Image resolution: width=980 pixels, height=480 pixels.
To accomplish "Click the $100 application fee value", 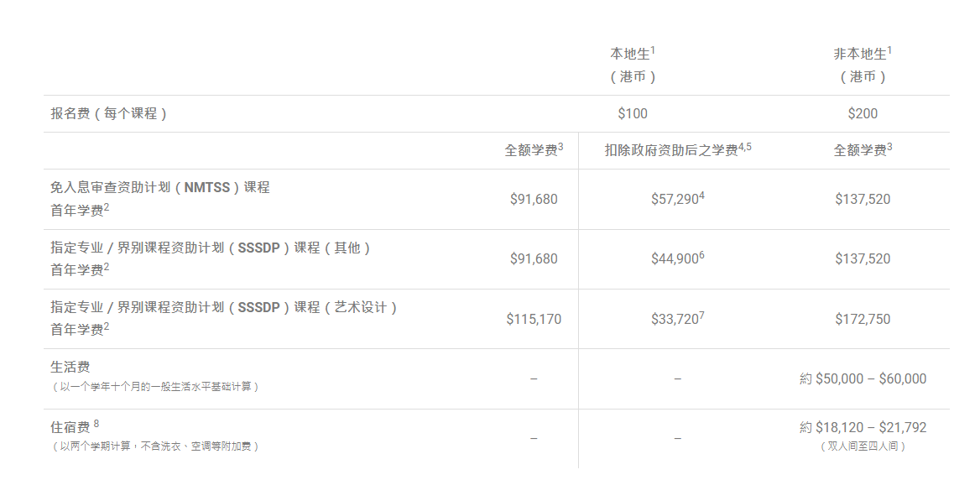I will [x=633, y=114].
